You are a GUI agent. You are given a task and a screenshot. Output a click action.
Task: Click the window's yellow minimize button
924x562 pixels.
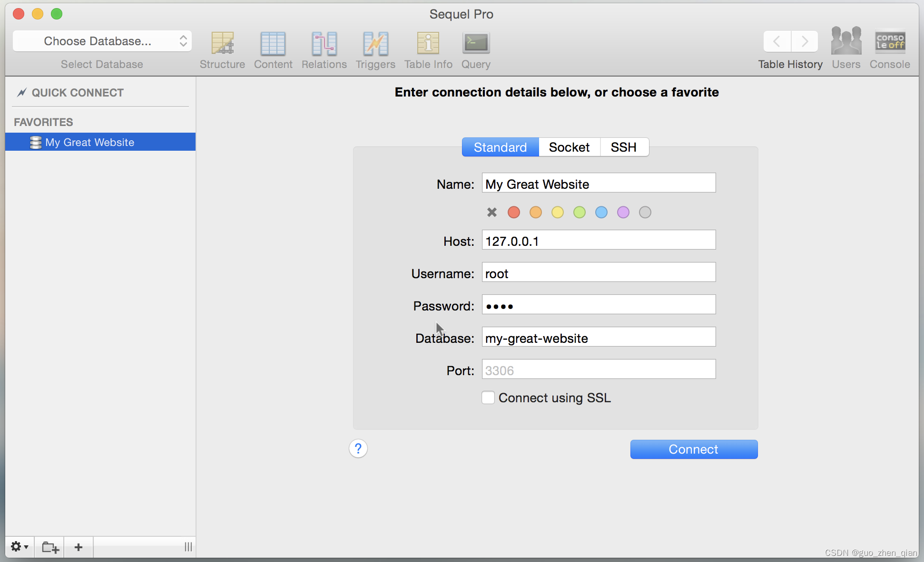tap(38, 14)
